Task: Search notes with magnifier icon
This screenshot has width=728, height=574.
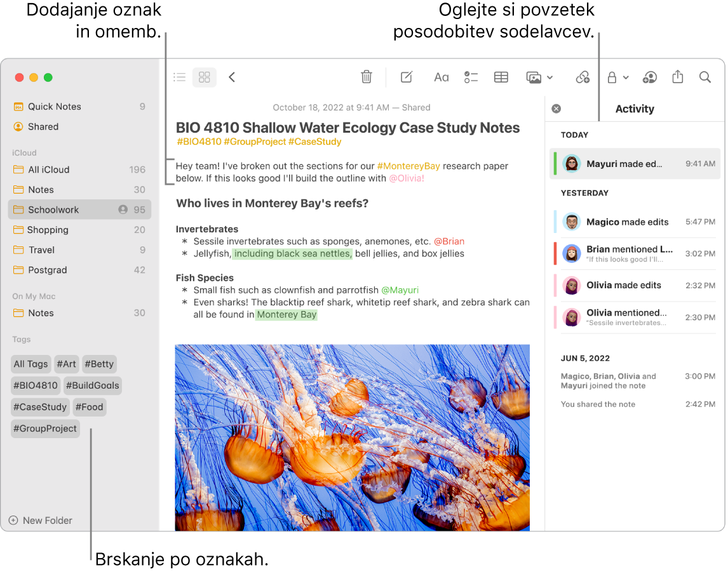Action: point(704,77)
